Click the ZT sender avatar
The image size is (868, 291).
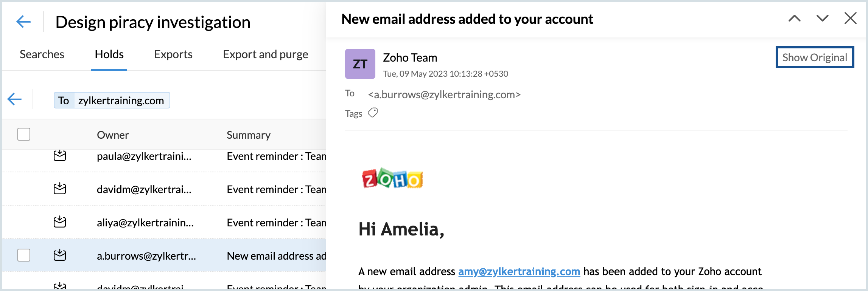pyautogui.click(x=360, y=64)
